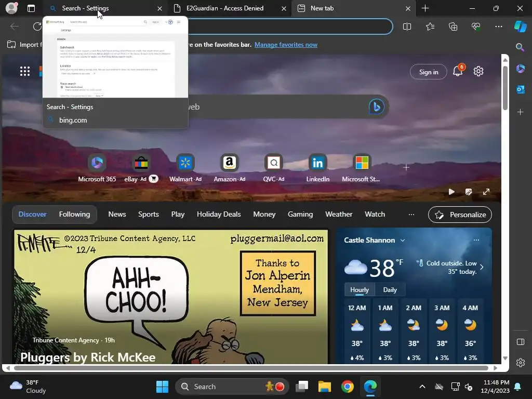Open the Holiday Deals category
The height and width of the screenshot is (399, 532).
(219, 214)
